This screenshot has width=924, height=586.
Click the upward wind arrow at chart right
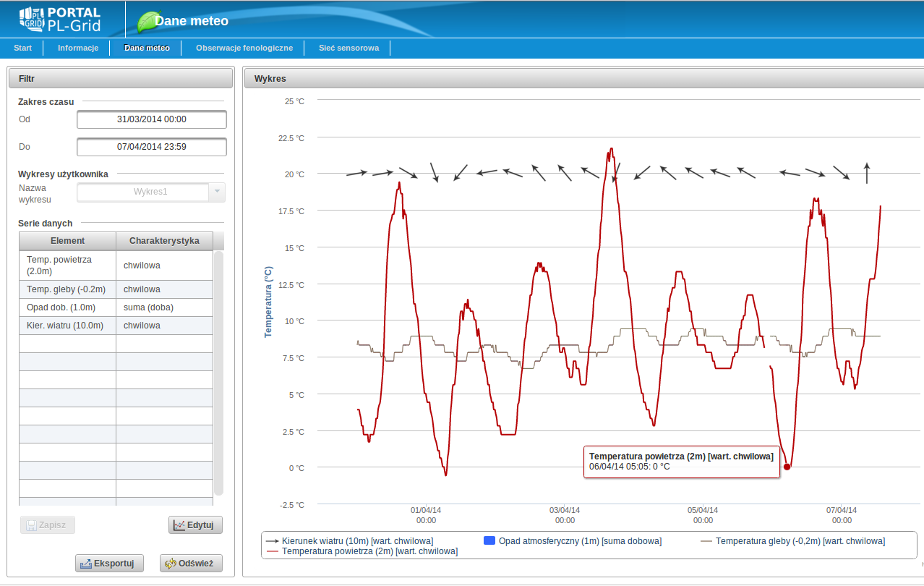pyautogui.click(x=867, y=173)
